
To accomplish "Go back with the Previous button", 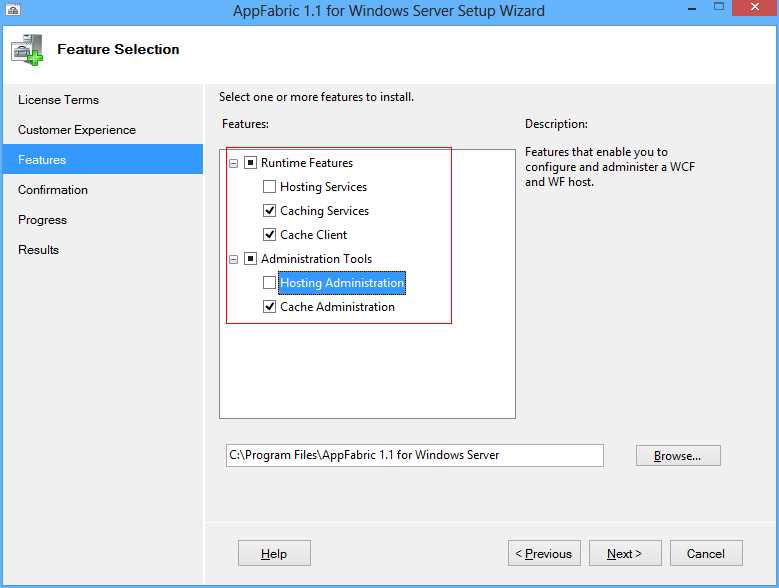I will 544,553.
